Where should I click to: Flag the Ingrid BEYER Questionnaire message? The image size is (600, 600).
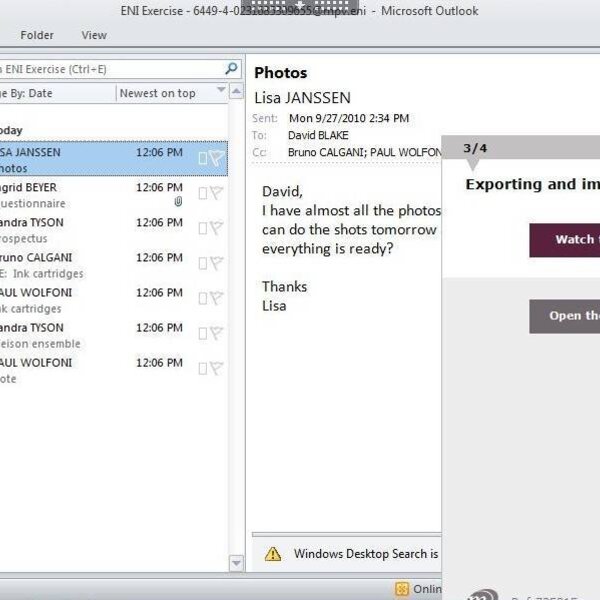click(217, 193)
